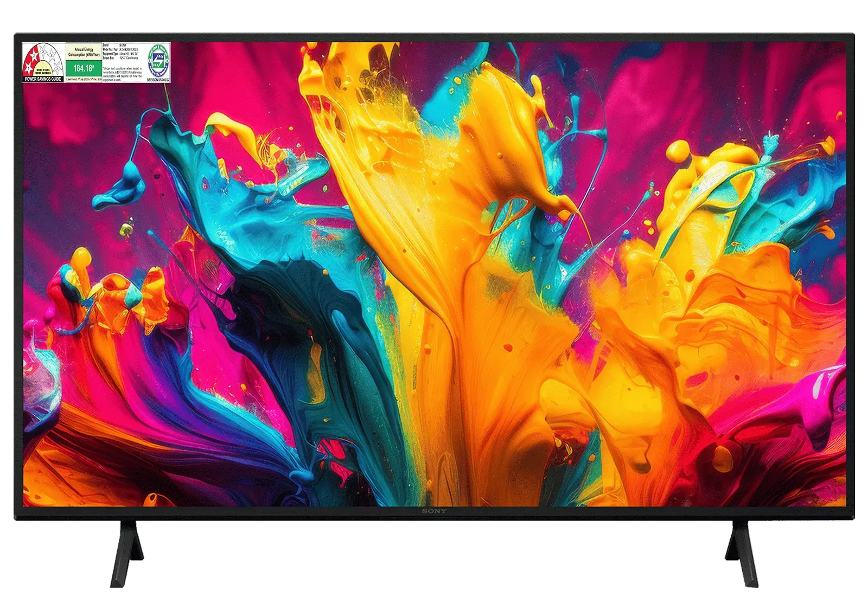Click the BEE certification logo
Viewport: 868px width, 592px height.
pyautogui.click(x=158, y=61)
